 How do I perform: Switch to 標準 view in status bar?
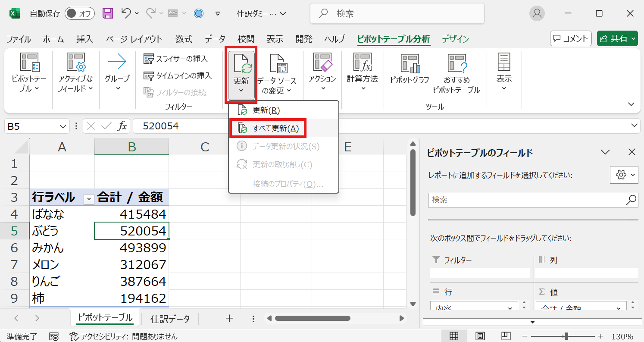click(x=454, y=336)
